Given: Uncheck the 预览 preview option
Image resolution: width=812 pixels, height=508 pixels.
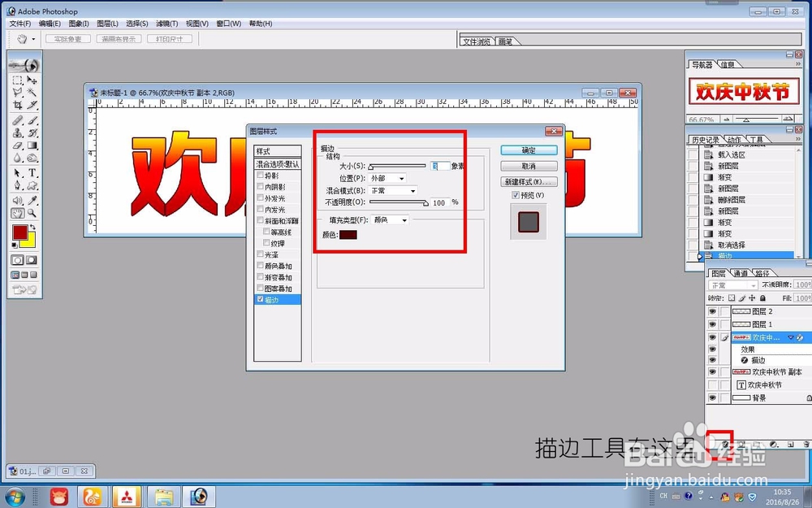Looking at the screenshot, I should (x=515, y=195).
